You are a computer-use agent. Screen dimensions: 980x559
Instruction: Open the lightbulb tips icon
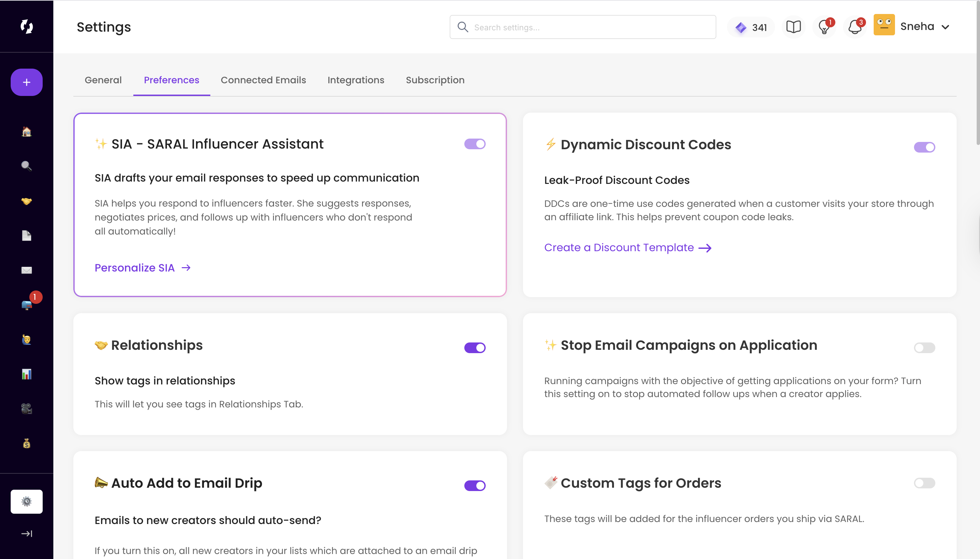824,27
